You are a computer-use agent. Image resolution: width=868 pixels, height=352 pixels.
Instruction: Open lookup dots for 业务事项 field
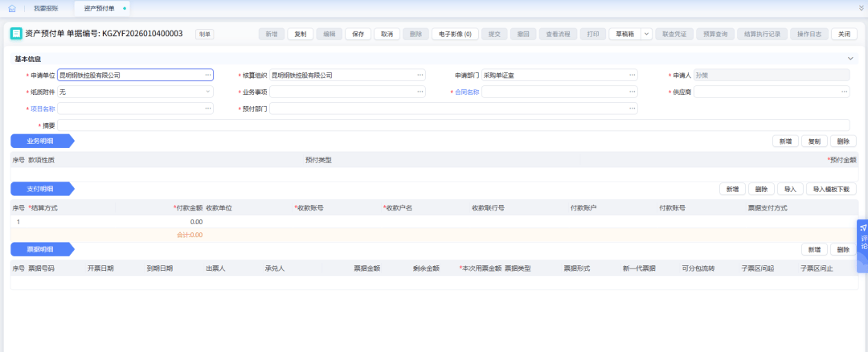(x=420, y=92)
